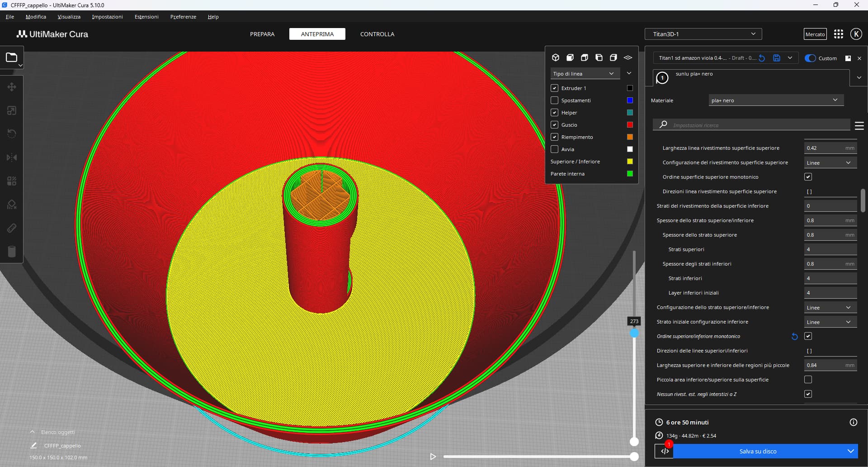The height and width of the screenshot is (467, 868).
Task: Toggle layer view eye icon
Action: click(628, 57)
